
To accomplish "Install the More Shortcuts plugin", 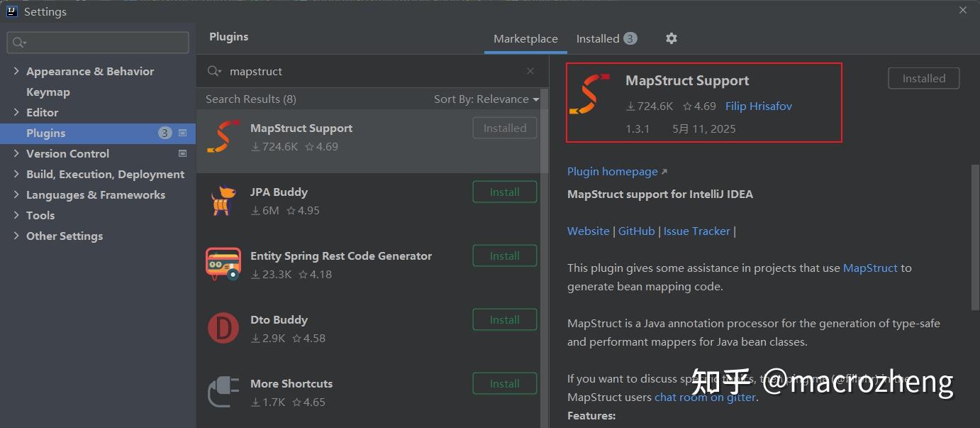I will pos(505,383).
